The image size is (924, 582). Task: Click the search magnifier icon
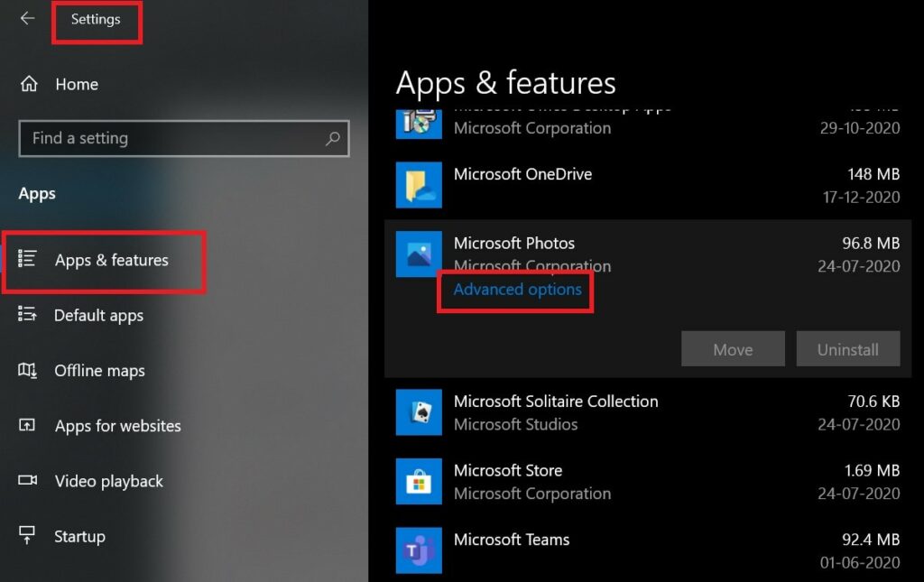coord(333,139)
